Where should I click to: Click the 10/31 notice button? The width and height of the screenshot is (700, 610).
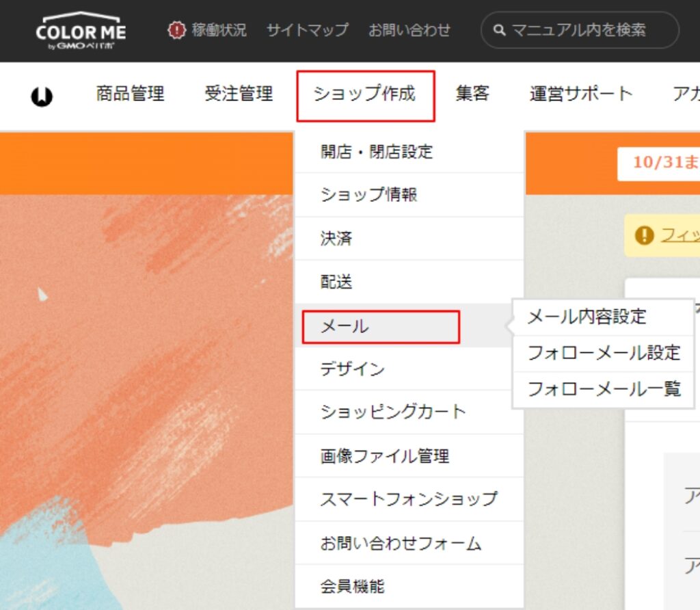pyautogui.click(x=658, y=163)
